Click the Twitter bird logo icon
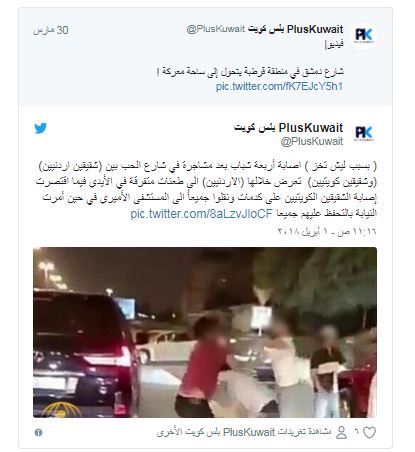Image resolution: width=415 pixels, height=452 pixels. pyautogui.click(x=41, y=128)
